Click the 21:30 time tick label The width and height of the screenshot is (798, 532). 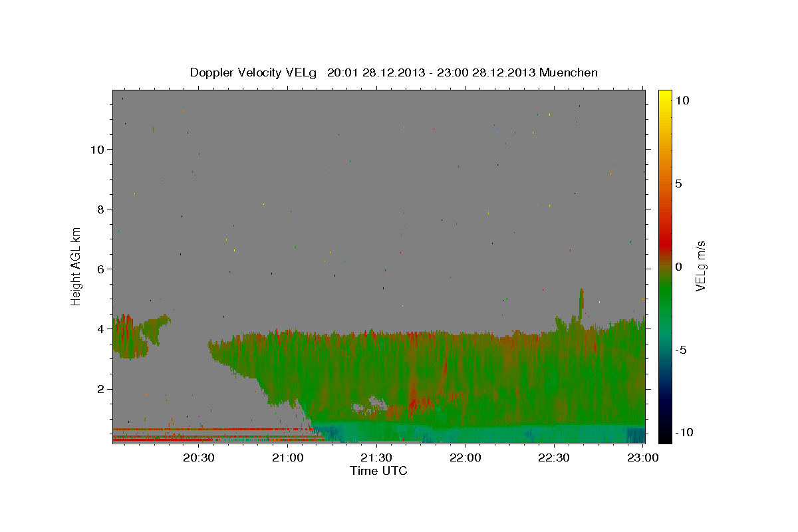click(x=376, y=458)
